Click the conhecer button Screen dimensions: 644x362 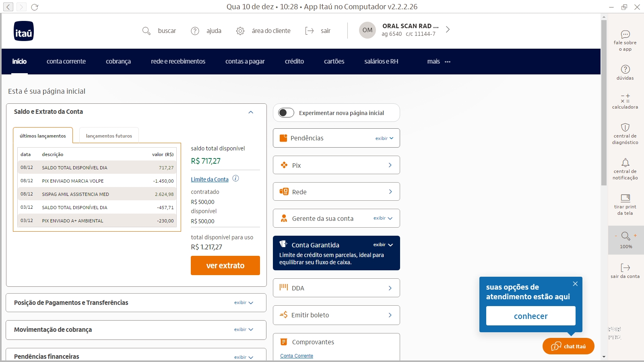tap(531, 316)
